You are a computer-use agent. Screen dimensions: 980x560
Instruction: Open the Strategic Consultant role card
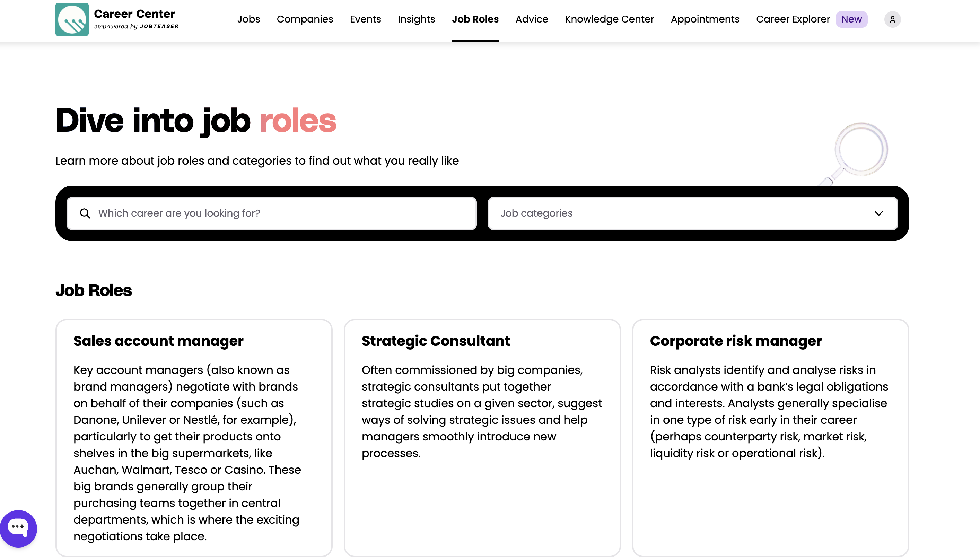[482, 438]
